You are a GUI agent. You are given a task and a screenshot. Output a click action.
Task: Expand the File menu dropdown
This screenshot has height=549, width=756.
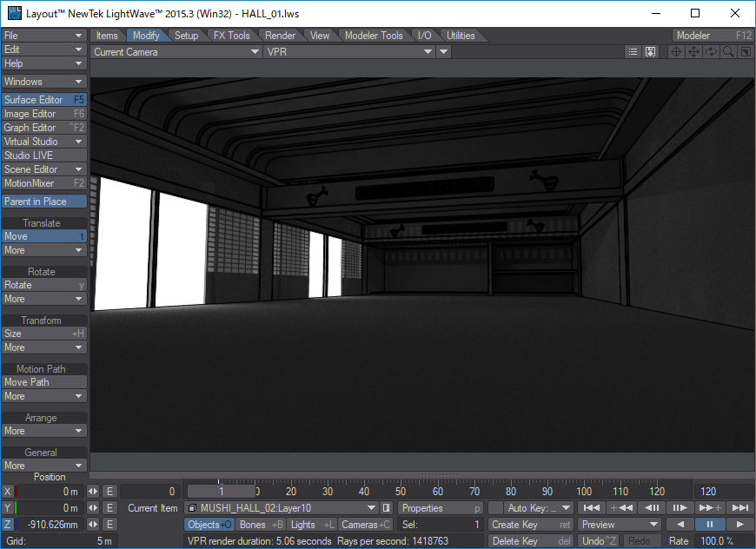(43, 36)
